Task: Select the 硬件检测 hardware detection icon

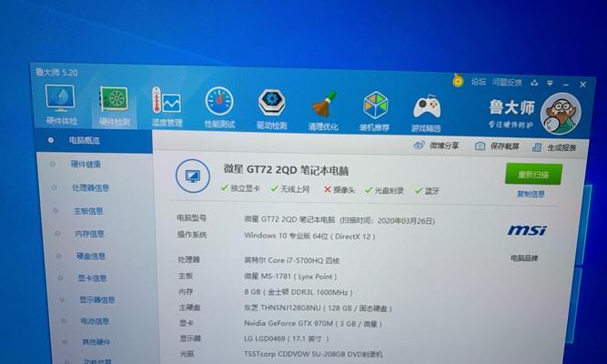Action: (114, 106)
